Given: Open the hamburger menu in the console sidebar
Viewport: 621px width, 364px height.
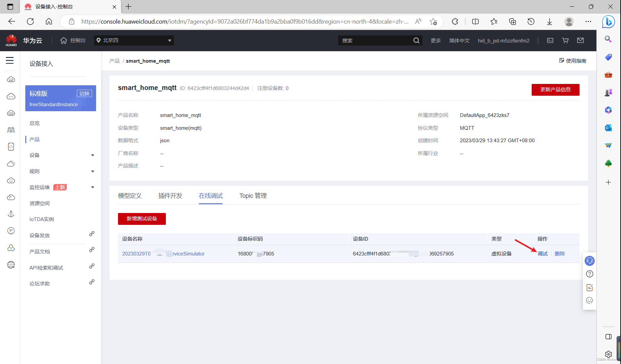Looking at the screenshot, I should point(10,60).
